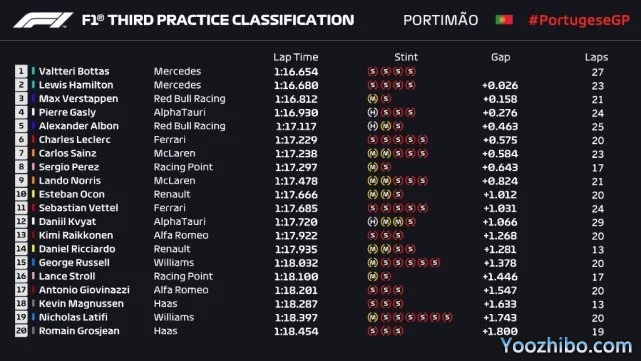This screenshot has height=361, width=641.
Task: Click the position 1 number badge
Action: (x=21, y=71)
